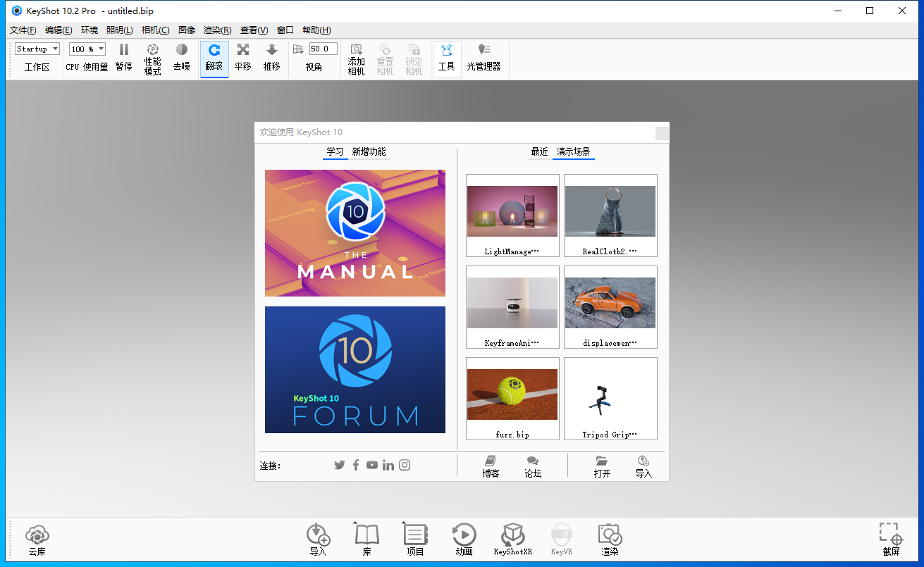
Task: Switch to the 学习 tab
Action: (335, 152)
